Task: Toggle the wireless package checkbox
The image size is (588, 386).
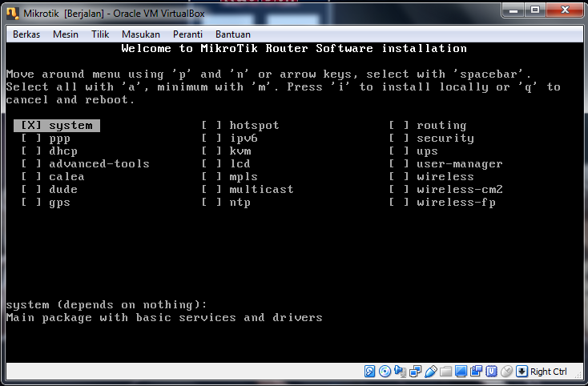Action: tap(399, 177)
